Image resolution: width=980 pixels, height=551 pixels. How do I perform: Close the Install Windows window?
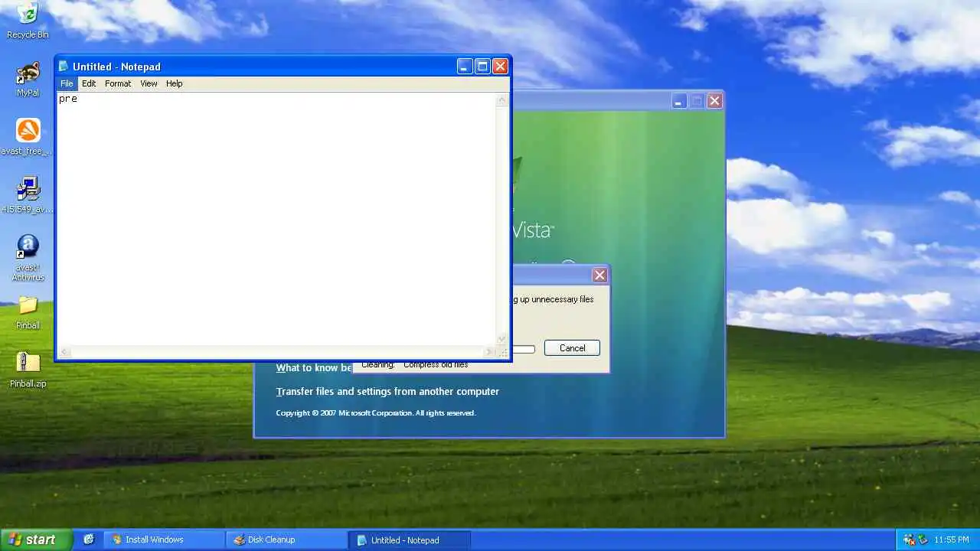pos(714,101)
